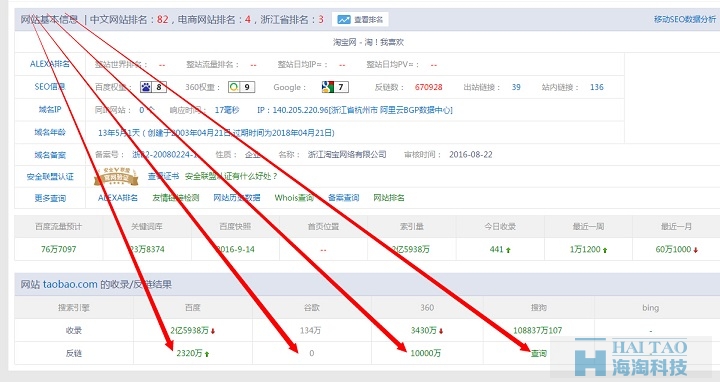The height and width of the screenshot is (382, 720).
Task: Click Chinese site rank number 82
Action: (x=163, y=20)
